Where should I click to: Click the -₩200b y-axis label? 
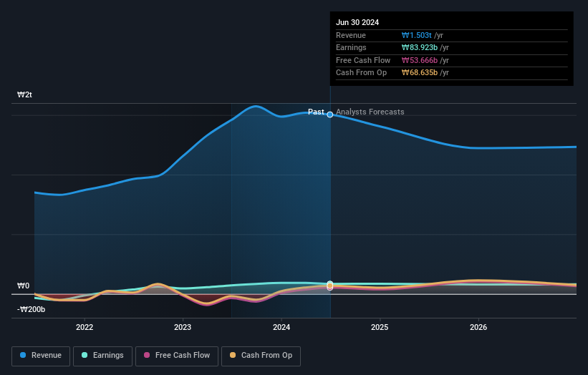[31, 309]
